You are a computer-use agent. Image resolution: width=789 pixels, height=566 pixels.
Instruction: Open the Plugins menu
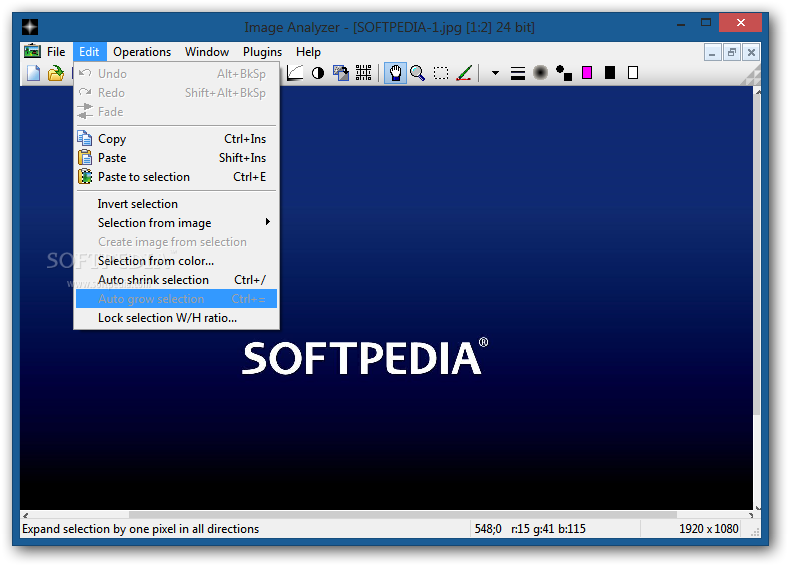[x=262, y=52]
